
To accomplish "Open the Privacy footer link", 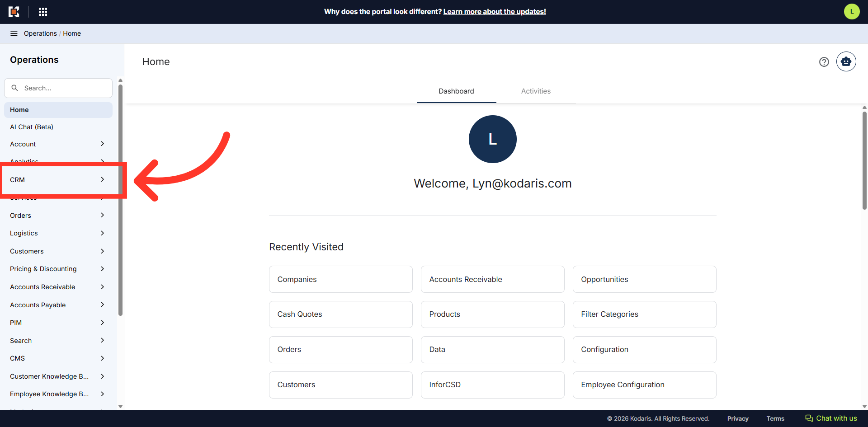I will pyautogui.click(x=738, y=419).
